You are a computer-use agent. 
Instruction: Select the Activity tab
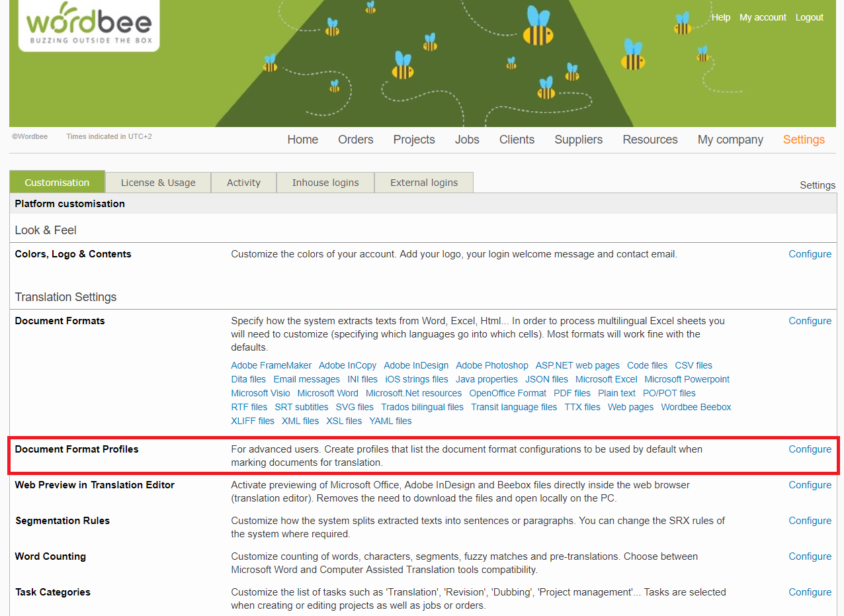tap(243, 183)
